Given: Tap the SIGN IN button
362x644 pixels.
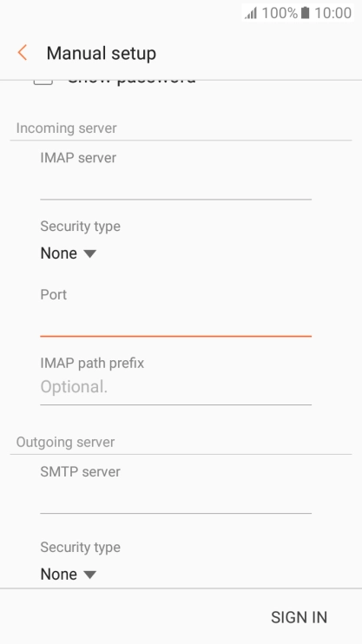Looking at the screenshot, I should 299,617.
